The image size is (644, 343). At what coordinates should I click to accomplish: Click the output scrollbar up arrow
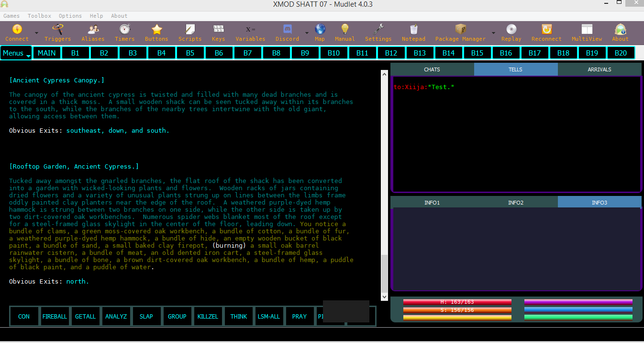tap(384, 74)
